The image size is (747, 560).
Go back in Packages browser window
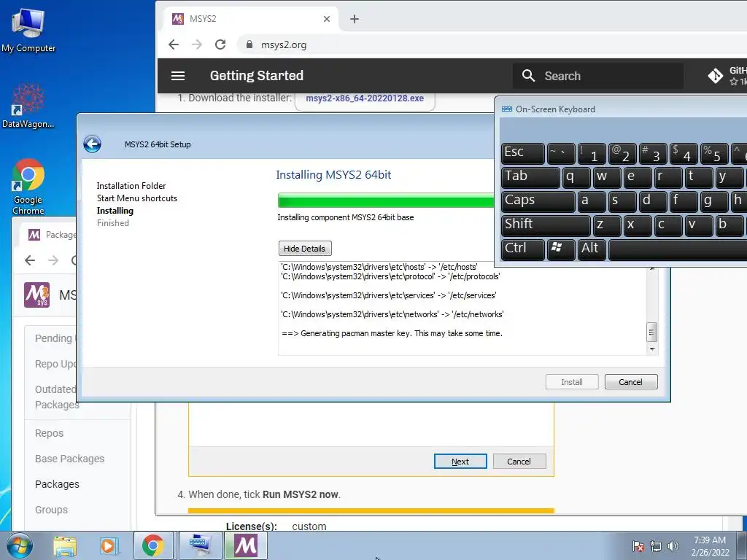[x=30, y=260]
